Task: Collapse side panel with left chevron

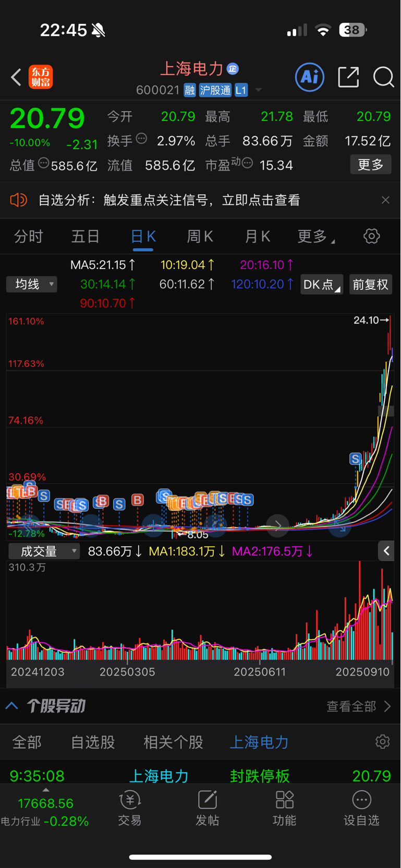Action: tap(386, 551)
